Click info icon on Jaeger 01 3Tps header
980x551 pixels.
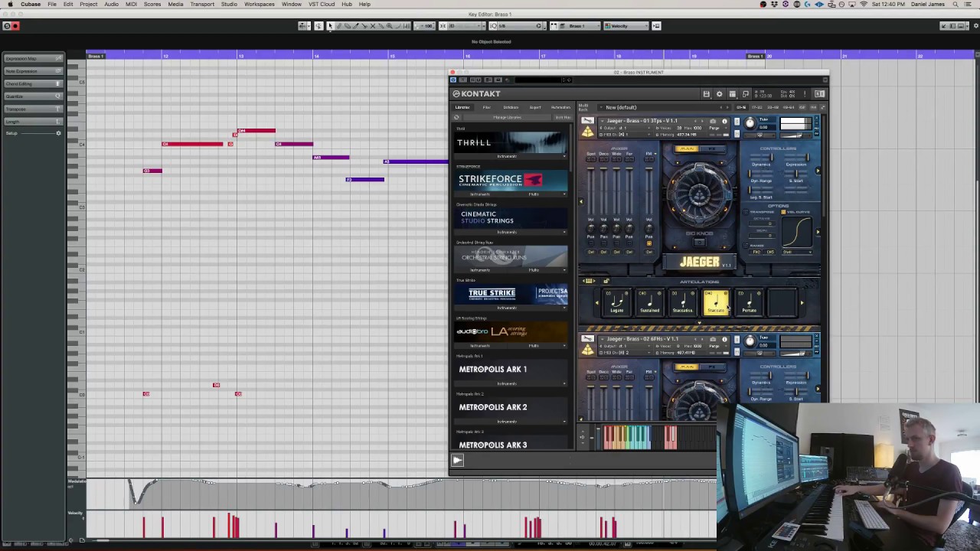click(x=724, y=121)
